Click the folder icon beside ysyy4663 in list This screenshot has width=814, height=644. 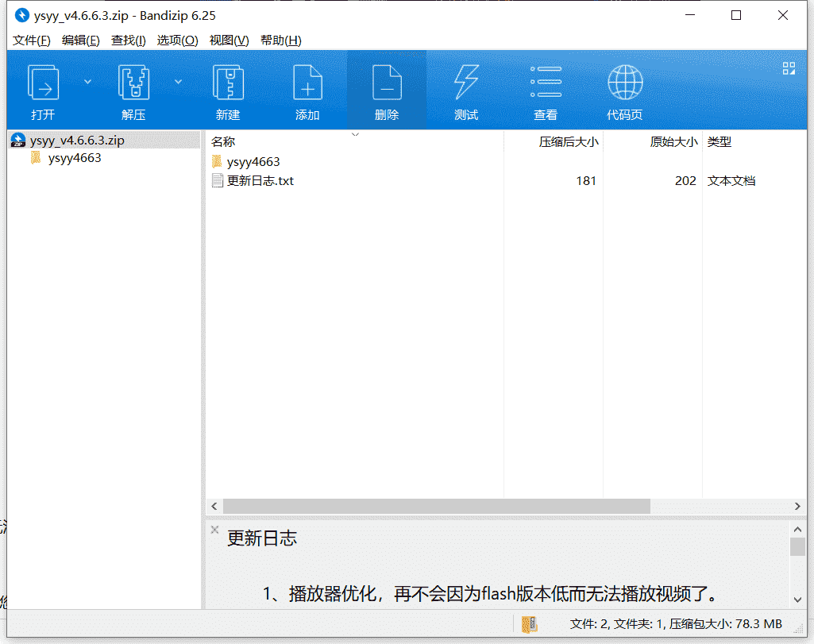pyautogui.click(x=217, y=161)
